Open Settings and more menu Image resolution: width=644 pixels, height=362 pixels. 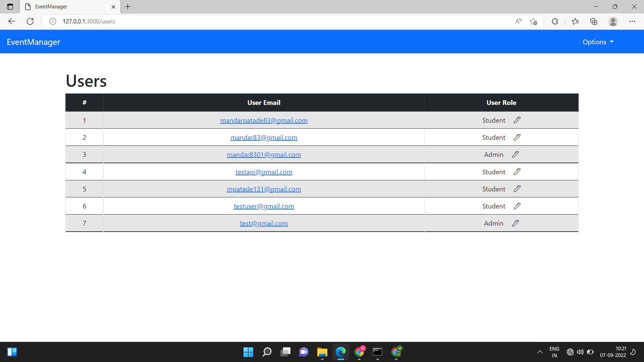pyautogui.click(x=633, y=21)
